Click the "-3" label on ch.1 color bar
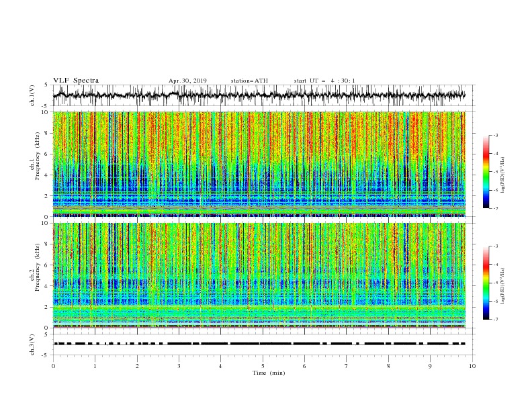532x411 pixels. tap(495, 135)
